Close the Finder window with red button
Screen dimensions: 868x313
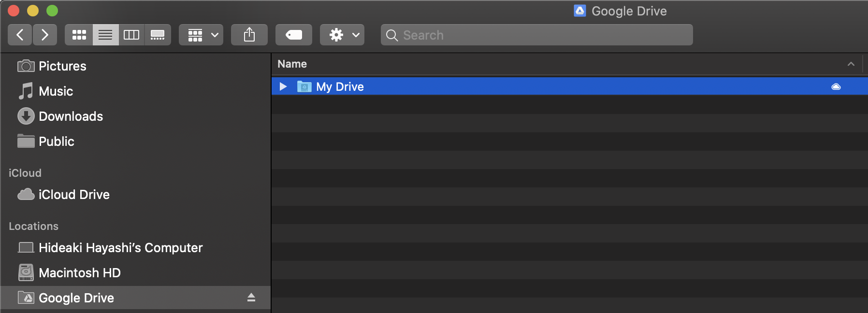tap(14, 11)
